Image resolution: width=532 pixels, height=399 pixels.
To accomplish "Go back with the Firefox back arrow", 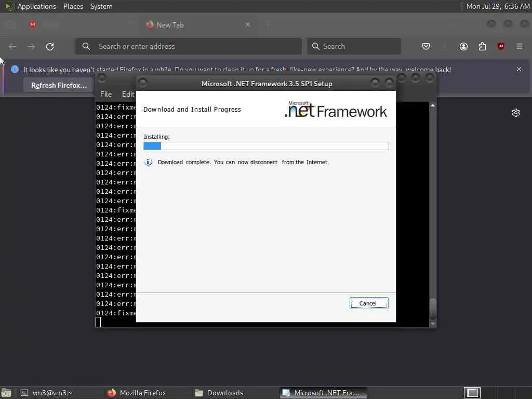I will [x=12, y=46].
